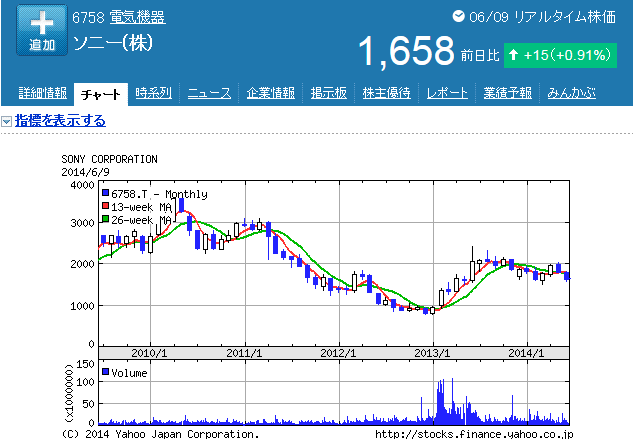Click the stock price 1,658
This screenshot has width=633, height=439.
point(406,51)
